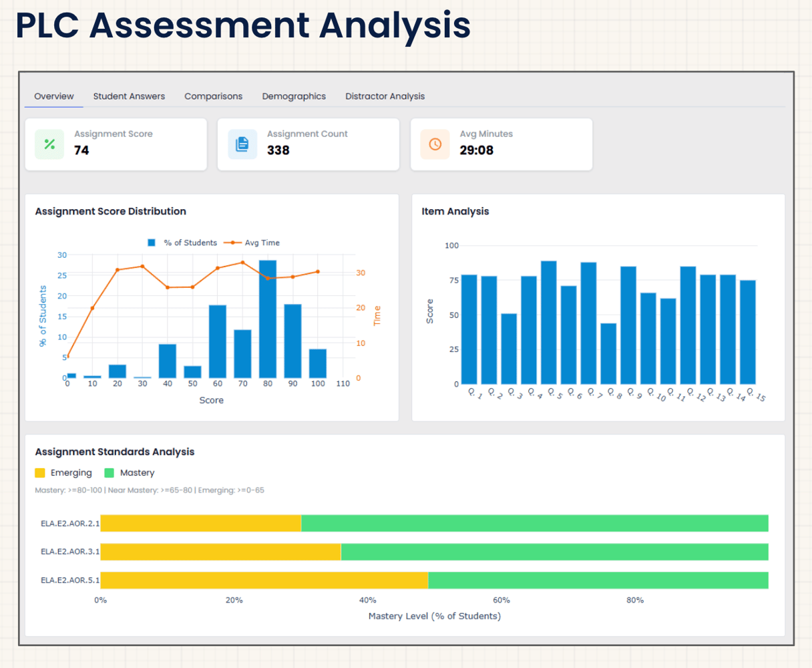Click the ELA.E2.AOR.3.1 standard label
Image resolution: width=812 pixels, height=668 pixels.
click(69, 552)
